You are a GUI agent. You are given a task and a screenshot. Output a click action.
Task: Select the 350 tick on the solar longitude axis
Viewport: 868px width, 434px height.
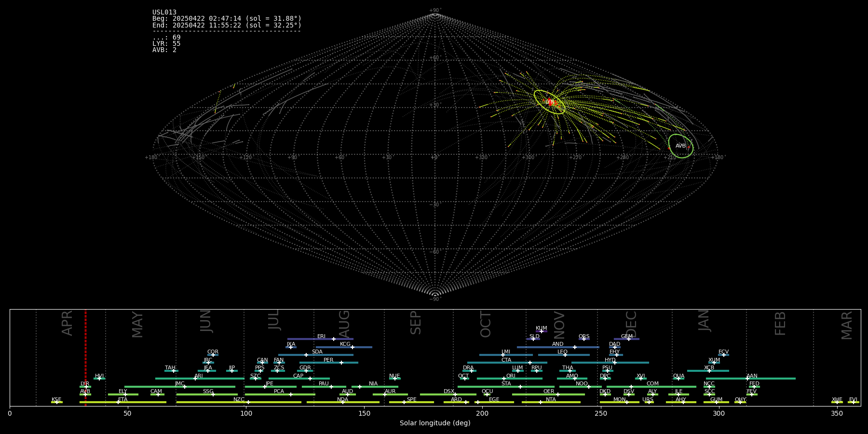[x=837, y=414]
